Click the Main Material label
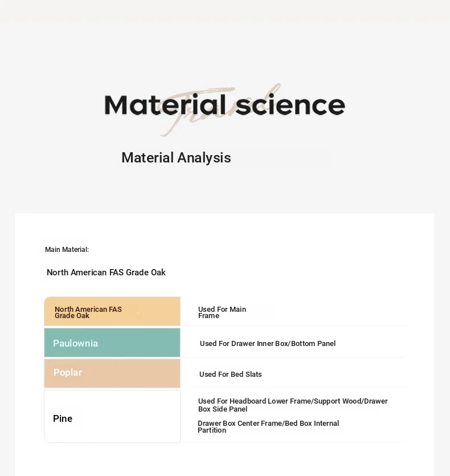Screen dimensions: 450x476 [x=67, y=250]
